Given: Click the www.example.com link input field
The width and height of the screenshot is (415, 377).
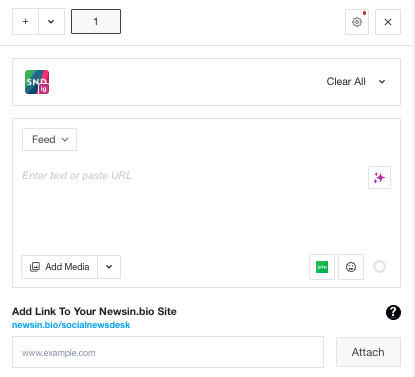Looking at the screenshot, I should 168,352.
